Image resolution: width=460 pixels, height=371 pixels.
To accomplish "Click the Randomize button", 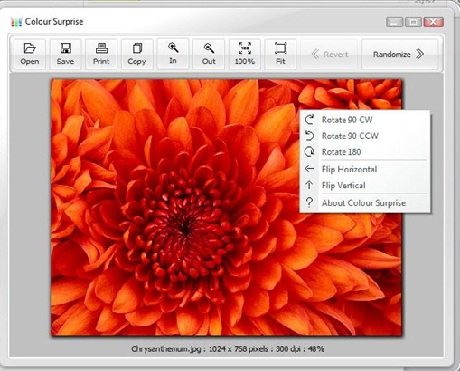I will pyautogui.click(x=399, y=54).
